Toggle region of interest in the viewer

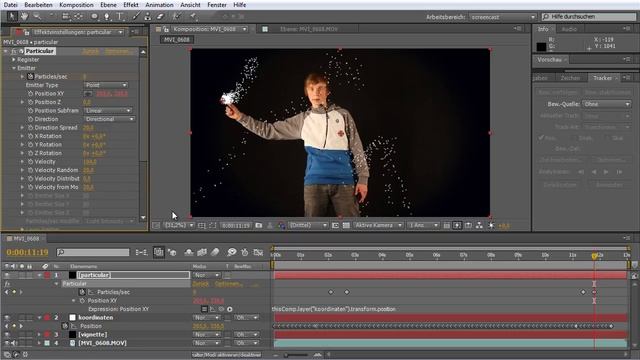click(x=335, y=225)
